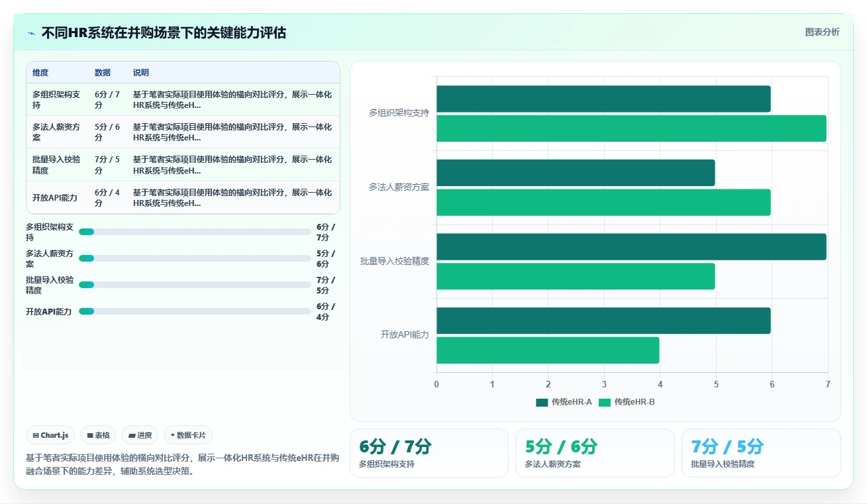Click the 5分 / 6分 table cell

(108, 132)
